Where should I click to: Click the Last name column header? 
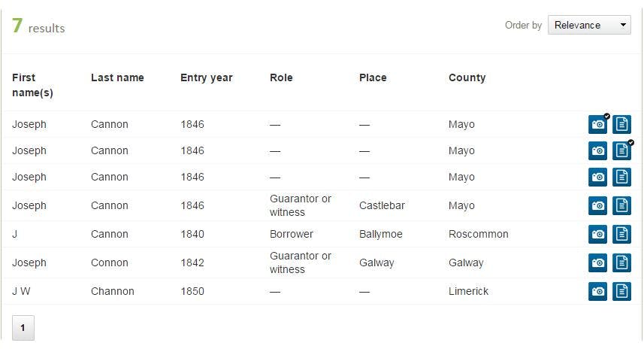tap(117, 77)
